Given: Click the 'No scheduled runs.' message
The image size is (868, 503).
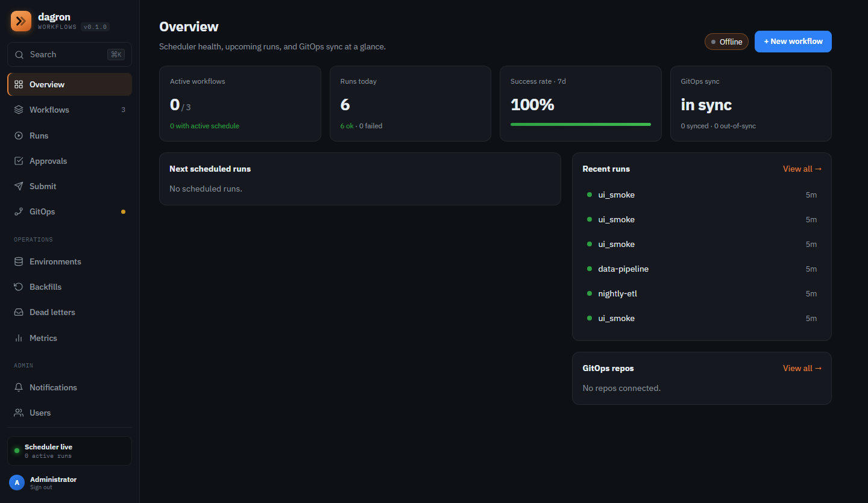Looking at the screenshot, I should pos(206,189).
